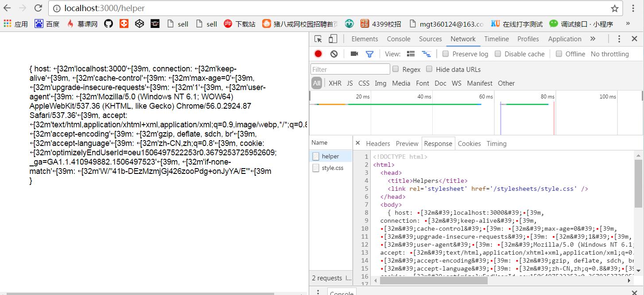Image resolution: width=644 pixels, height=295 pixels.
Task: Filter requests by Doc
Action: click(x=440, y=83)
